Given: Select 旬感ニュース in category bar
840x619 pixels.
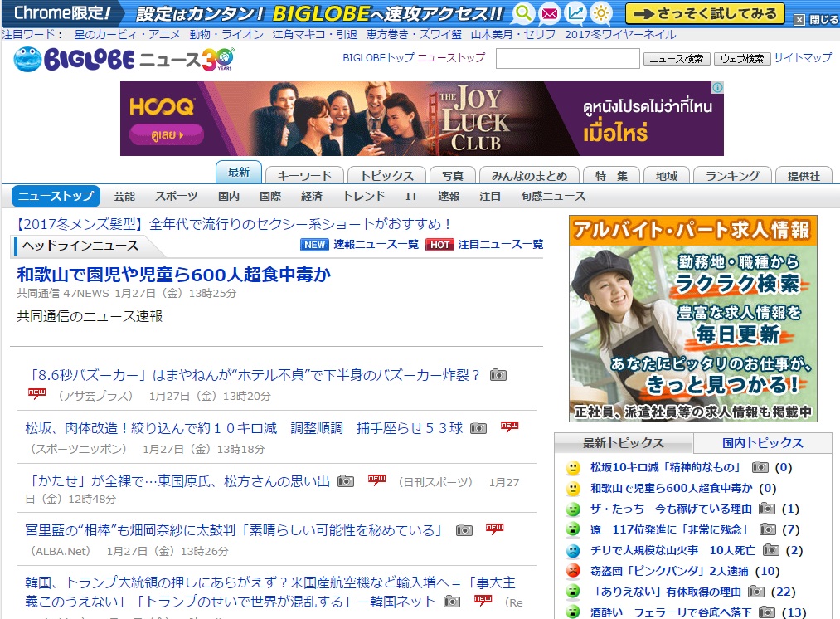Looking at the screenshot, I should 553,196.
